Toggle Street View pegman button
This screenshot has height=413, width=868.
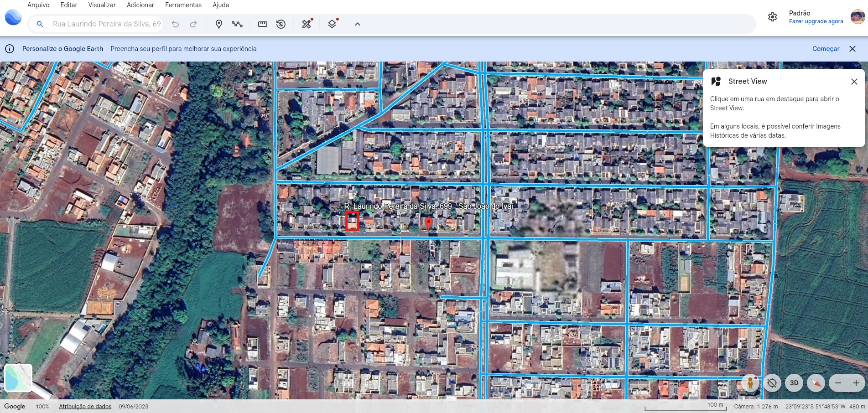point(750,383)
